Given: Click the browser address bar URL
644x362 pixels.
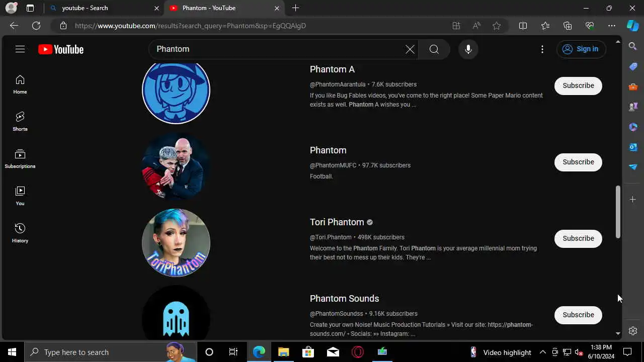Looking at the screenshot, I should point(190,26).
